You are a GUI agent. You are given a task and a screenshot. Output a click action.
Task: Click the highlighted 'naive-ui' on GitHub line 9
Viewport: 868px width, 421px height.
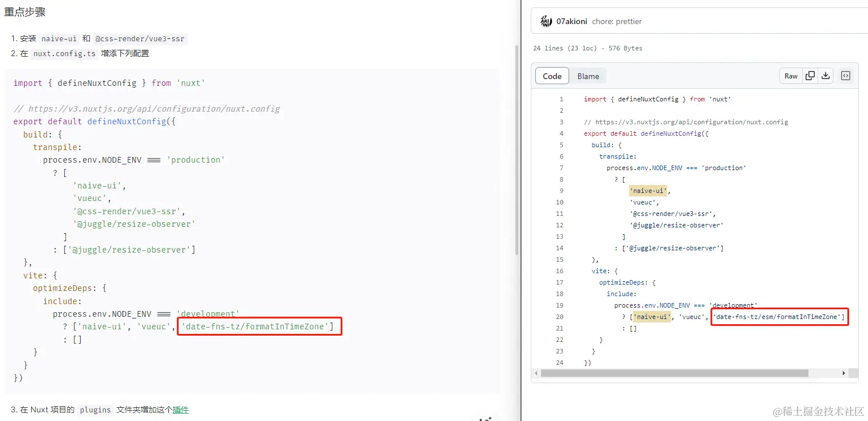[649, 191]
